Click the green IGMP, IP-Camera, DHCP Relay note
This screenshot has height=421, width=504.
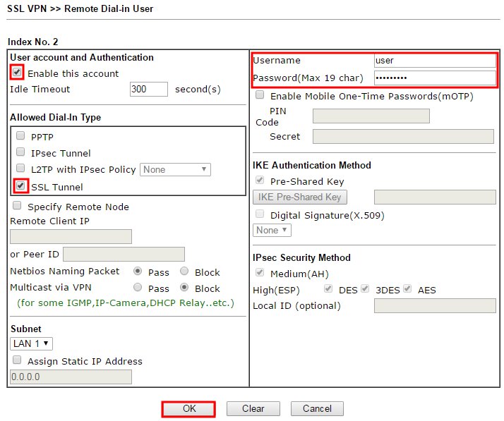[x=126, y=303]
